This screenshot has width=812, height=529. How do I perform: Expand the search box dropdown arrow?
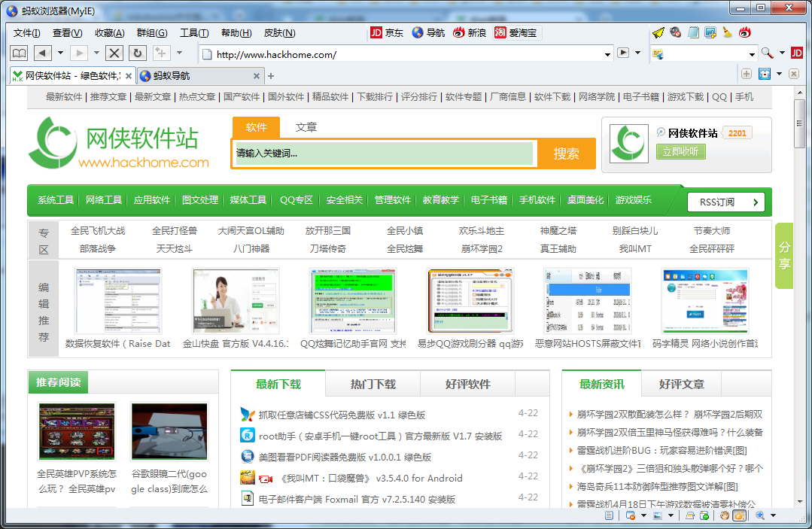[752, 54]
